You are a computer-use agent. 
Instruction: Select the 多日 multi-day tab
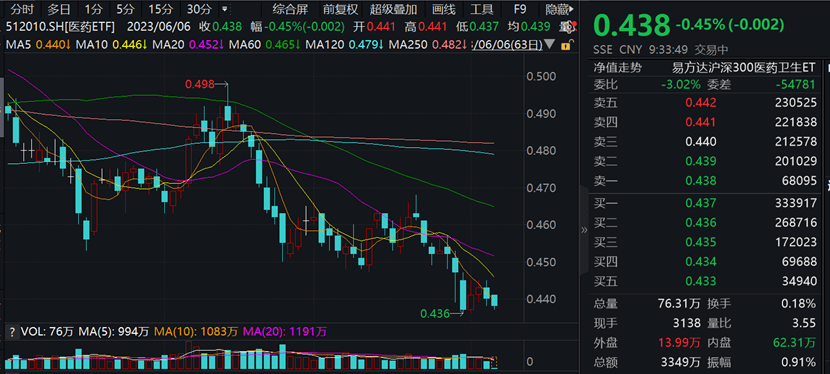(x=59, y=9)
